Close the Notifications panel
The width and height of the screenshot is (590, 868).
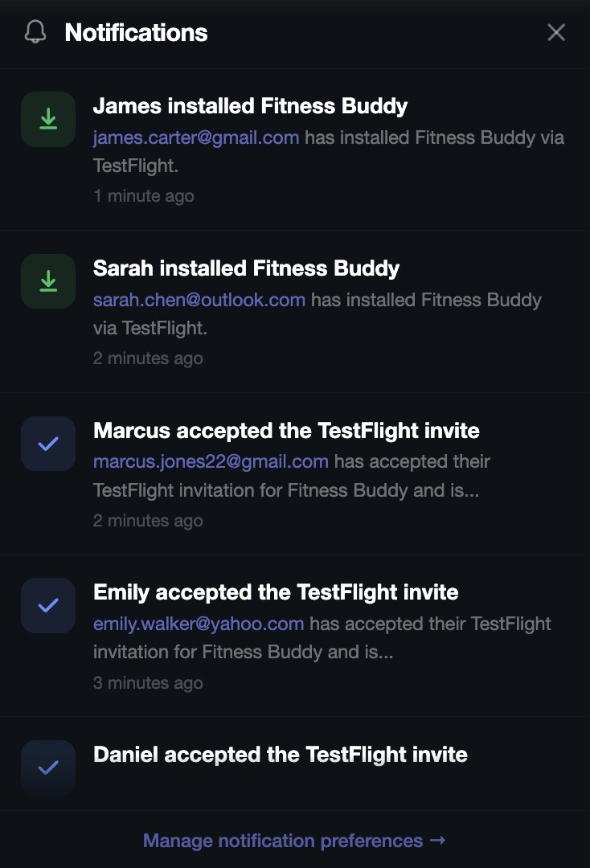[556, 32]
